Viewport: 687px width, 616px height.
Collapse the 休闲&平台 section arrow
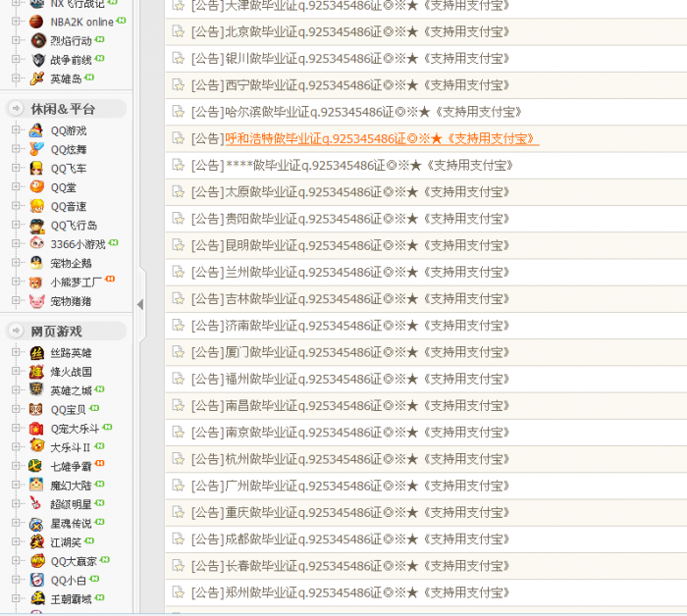click(x=17, y=108)
